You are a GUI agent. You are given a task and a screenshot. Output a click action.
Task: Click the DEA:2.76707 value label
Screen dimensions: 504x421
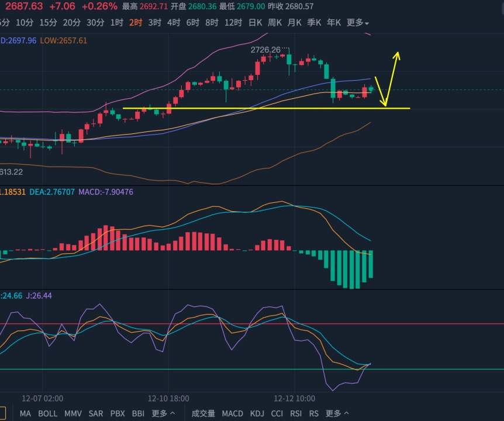(52, 192)
